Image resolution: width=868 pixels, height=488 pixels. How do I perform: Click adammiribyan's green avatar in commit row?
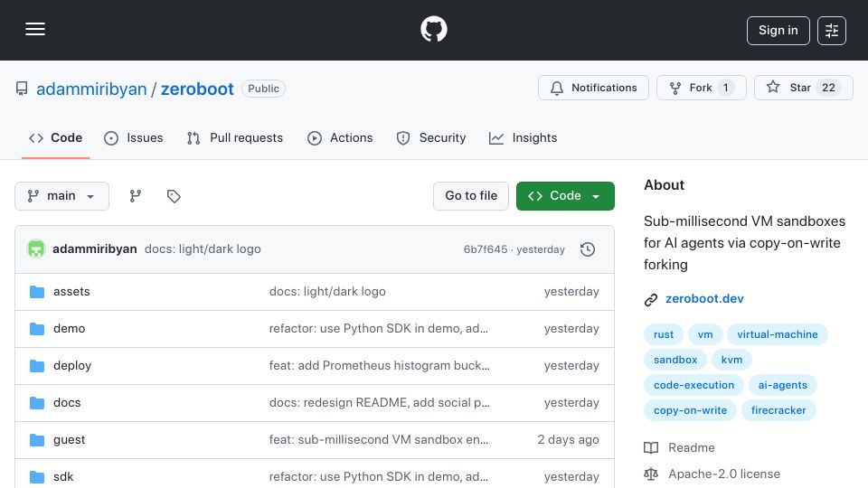click(36, 249)
